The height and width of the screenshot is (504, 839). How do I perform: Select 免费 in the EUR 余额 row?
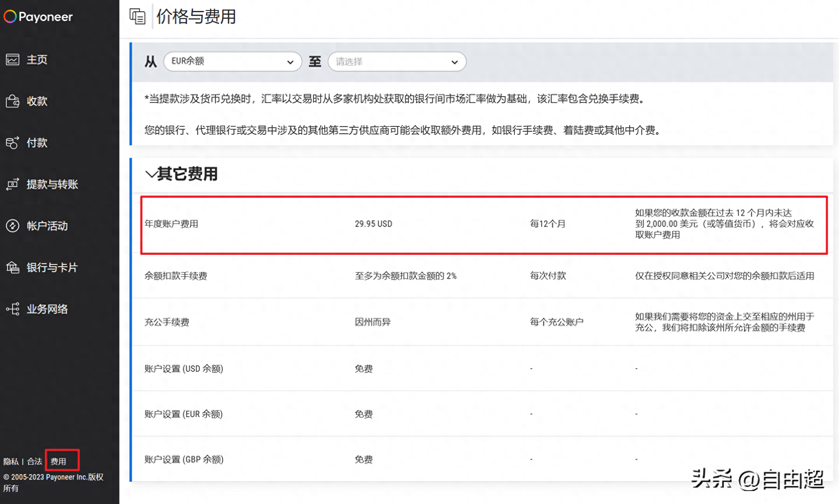[364, 414]
